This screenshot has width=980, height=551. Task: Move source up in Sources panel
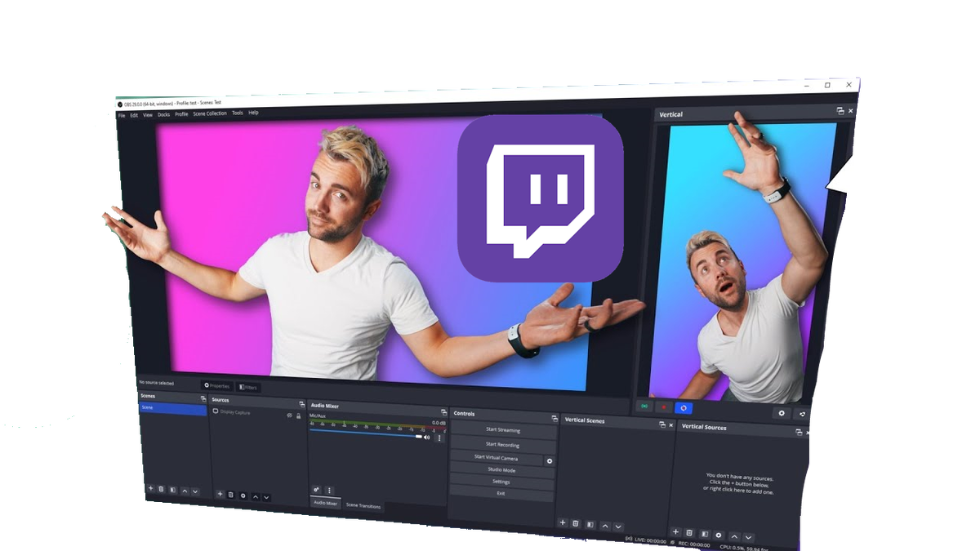click(x=255, y=496)
